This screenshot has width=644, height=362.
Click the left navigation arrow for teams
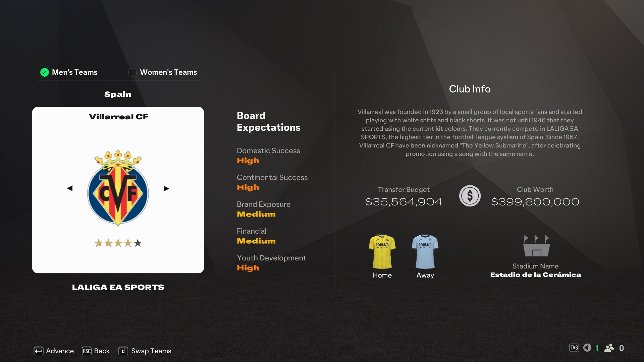pos(70,189)
